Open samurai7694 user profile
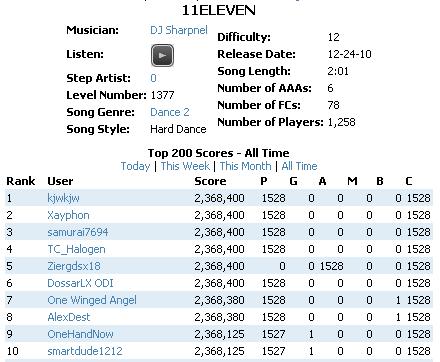This screenshot has height=362, width=440. (x=78, y=232)
